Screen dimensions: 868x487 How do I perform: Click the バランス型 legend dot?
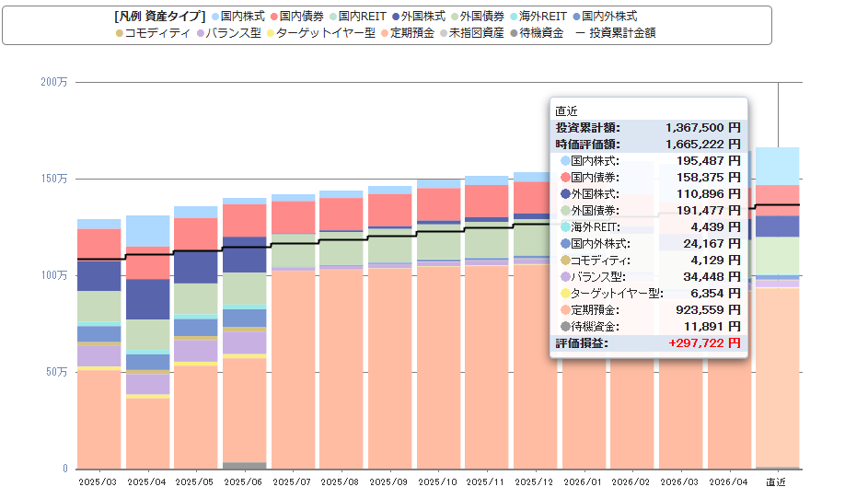pos(201,33)
